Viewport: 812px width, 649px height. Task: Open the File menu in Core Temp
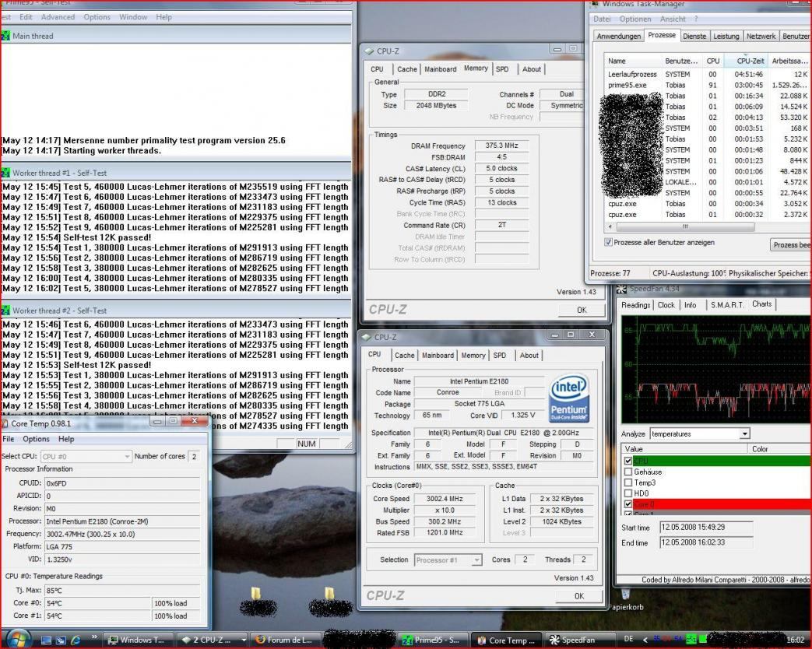(9, 439)
